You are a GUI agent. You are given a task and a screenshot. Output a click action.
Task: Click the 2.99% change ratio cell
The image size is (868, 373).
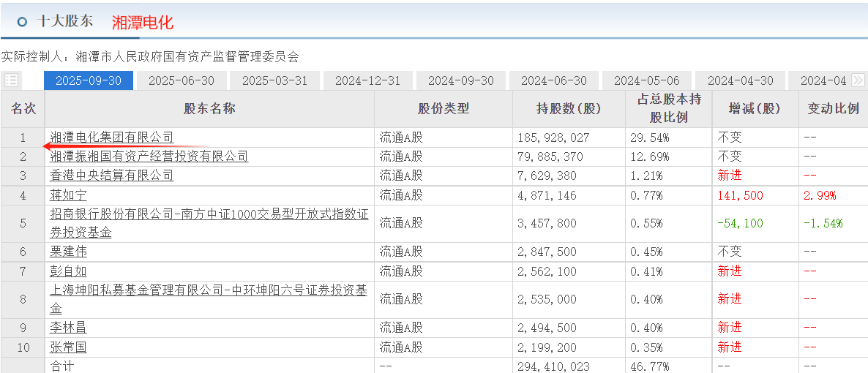click(820, 195)
